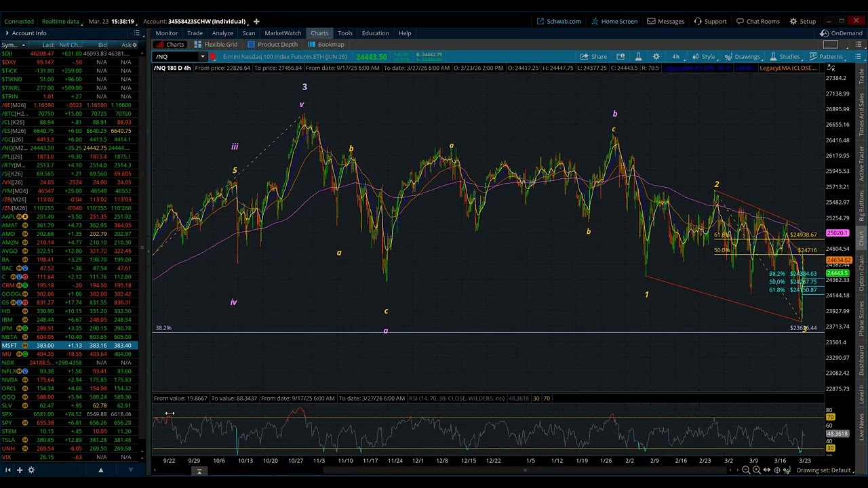Click the flask icon in chart toolbar
The height and width of the screenshot is (488, 868).
pos(638,56)
